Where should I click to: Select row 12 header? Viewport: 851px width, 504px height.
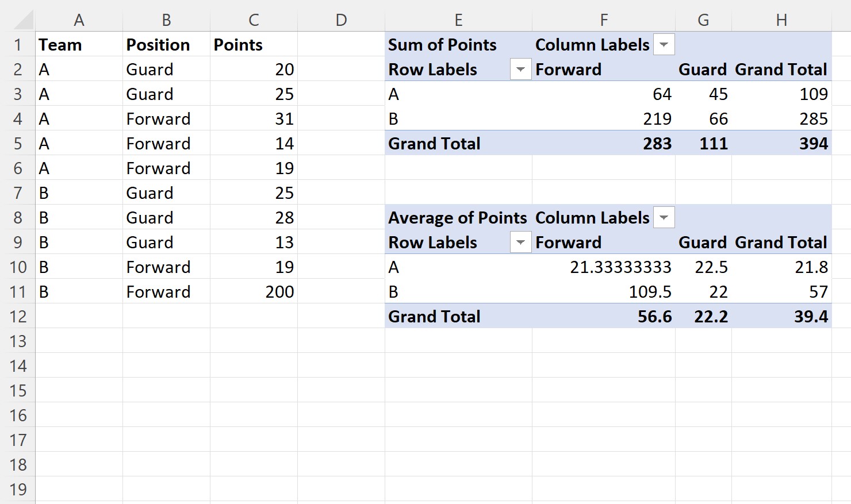click(18, 317)
